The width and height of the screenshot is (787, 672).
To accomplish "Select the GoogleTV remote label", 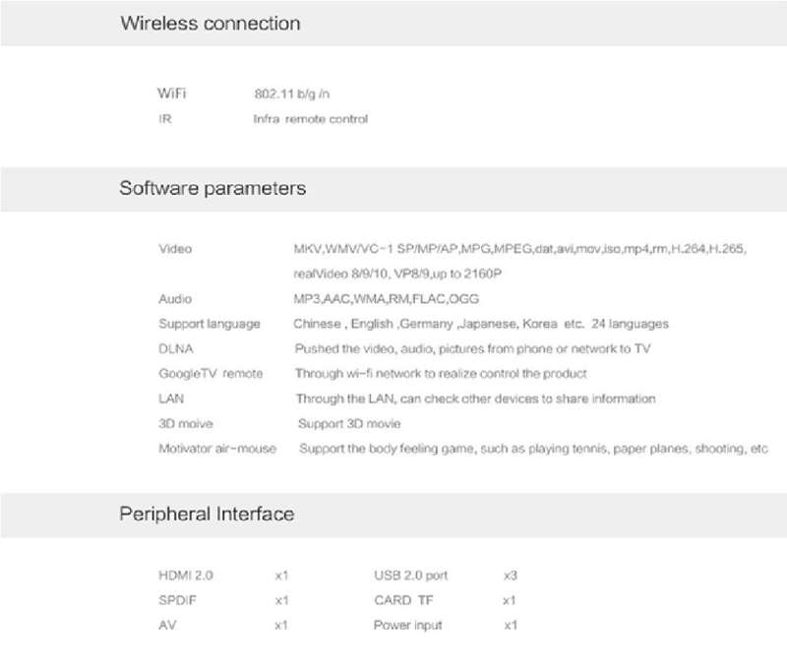I will [211, 374].
